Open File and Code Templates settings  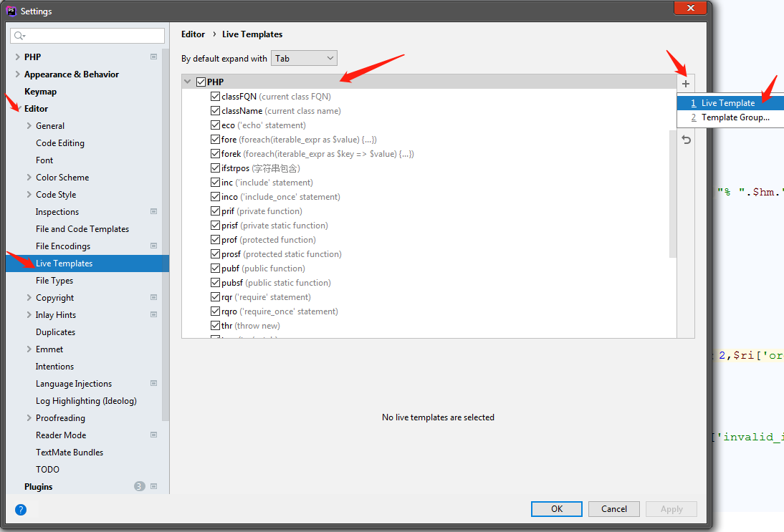tap(82, 229)
